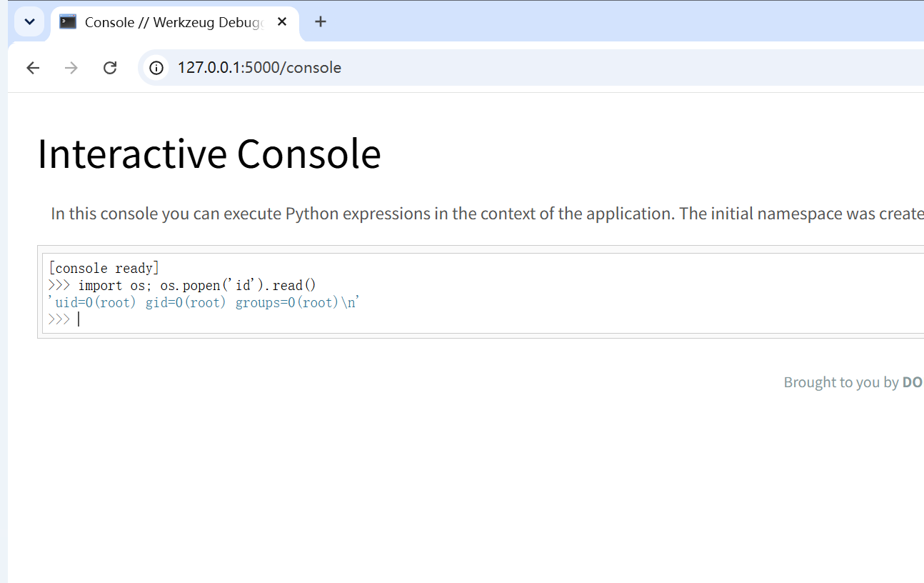
Task: Click the 'Interactive Console' heading
Action: coord(209,154)
